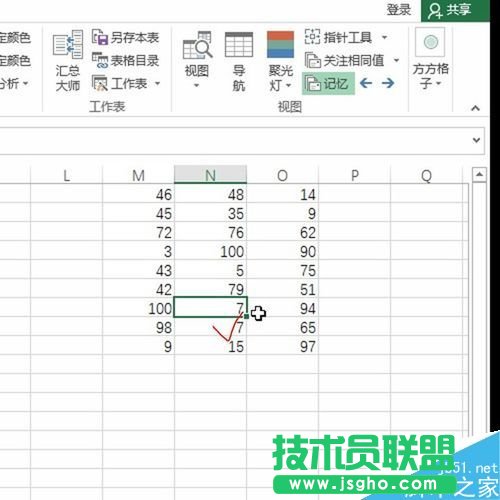Click the 共享 share button

click(455, 10)
